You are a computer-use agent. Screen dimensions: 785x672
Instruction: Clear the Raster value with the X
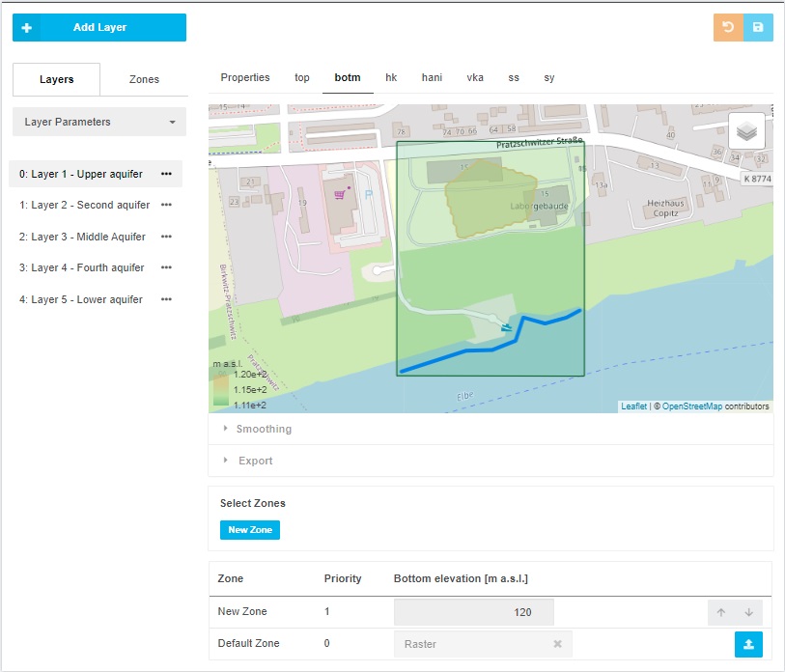pyautogui.click(x=557, y=644)
